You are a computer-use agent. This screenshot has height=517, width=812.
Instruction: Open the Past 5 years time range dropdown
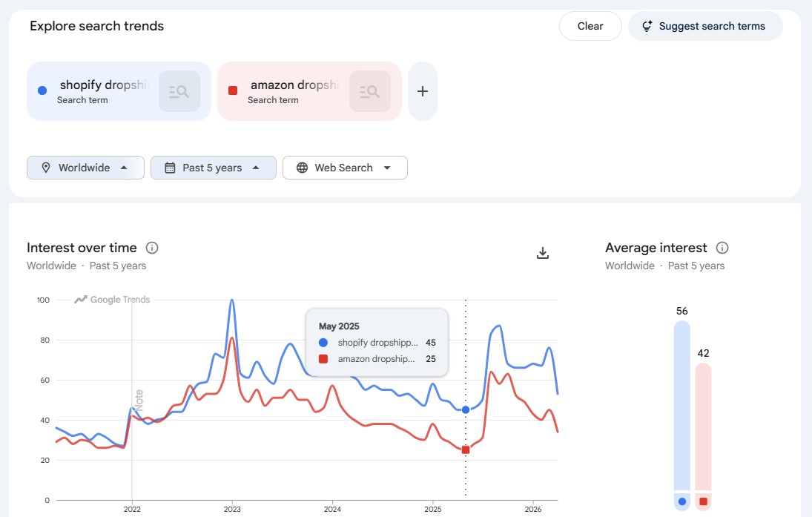tap(213, 168)
